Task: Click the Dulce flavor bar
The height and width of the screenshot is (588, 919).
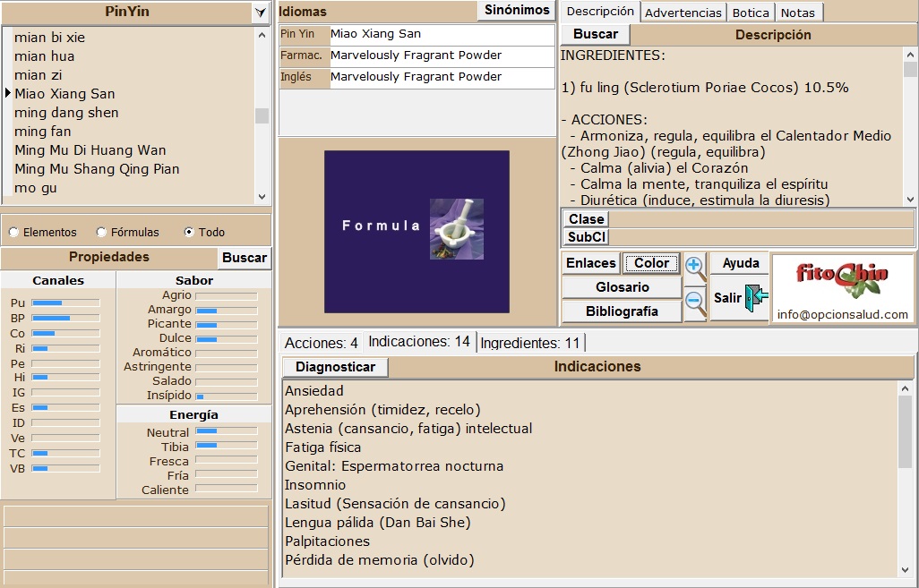Action: 227,339
